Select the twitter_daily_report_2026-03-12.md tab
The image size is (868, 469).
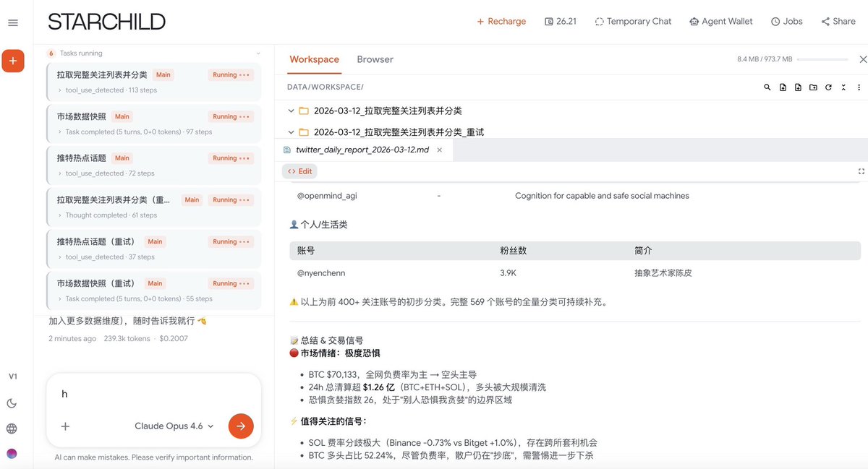click(362, 150)
